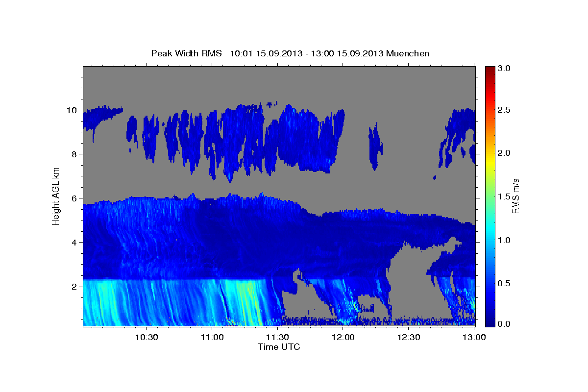The image size is (588, 392).
Task: Select the 'Height AGL km' axis title
Action: (x=56, y=196)
